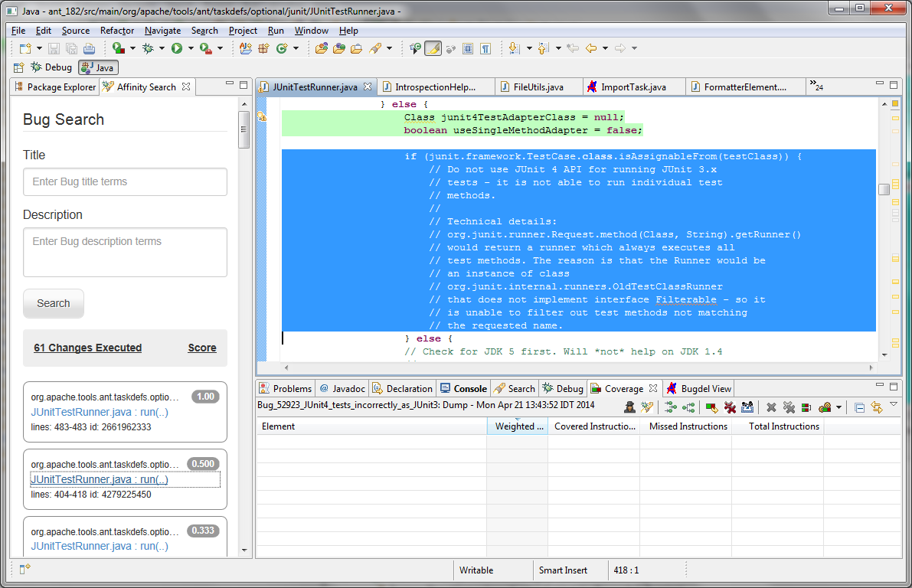Open the External Tools dropdown arrow

click(220, 48)
